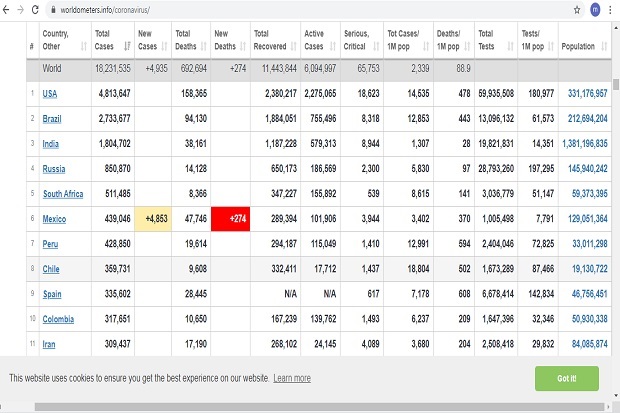Open the Learn more cookie link
620x413 pixels.
(x=292, y=378)
